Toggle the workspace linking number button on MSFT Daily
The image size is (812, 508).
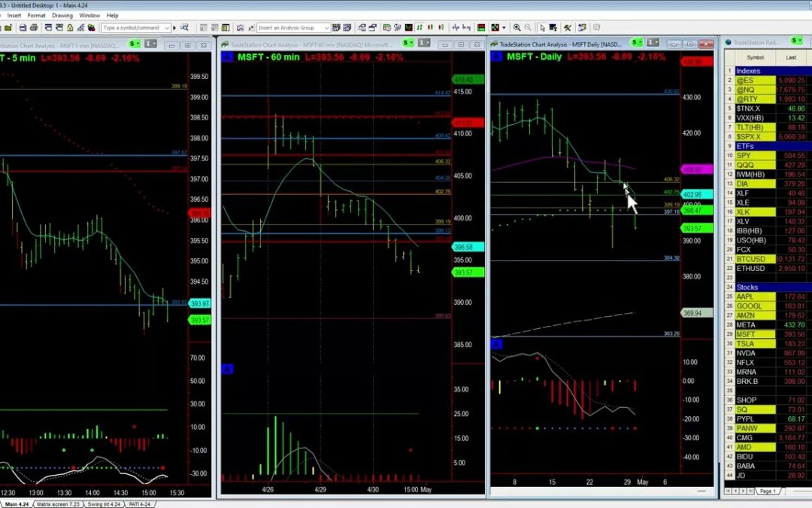tap(653, 44)
